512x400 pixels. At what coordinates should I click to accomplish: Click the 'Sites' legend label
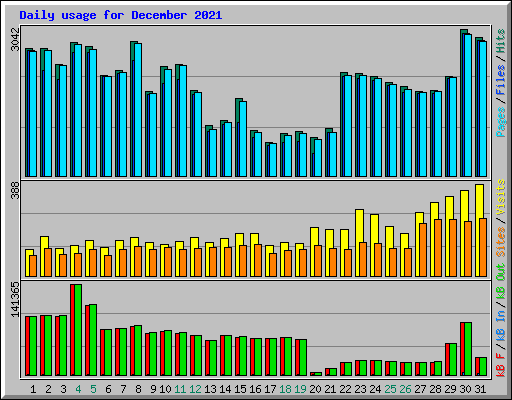501,242
